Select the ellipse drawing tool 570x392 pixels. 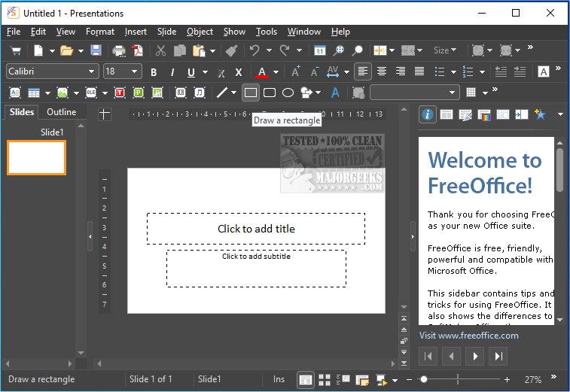tap(288, 93)
